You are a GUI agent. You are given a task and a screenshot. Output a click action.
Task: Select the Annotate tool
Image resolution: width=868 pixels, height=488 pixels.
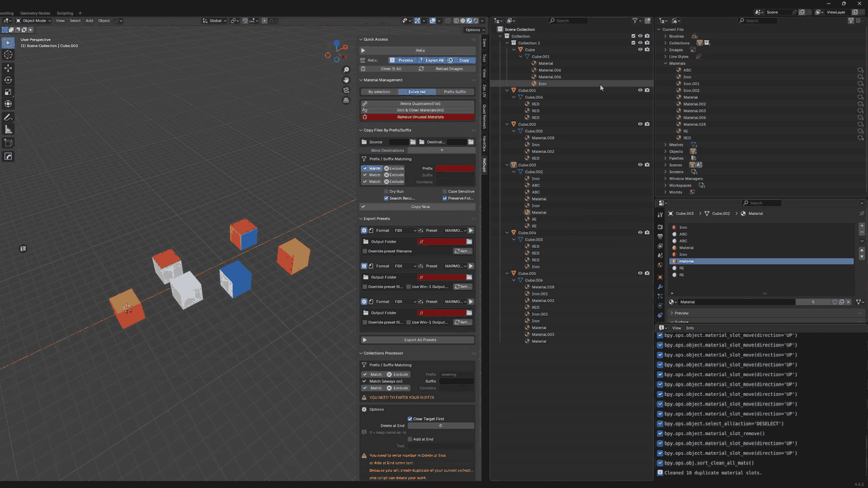[x=8, y=117]
